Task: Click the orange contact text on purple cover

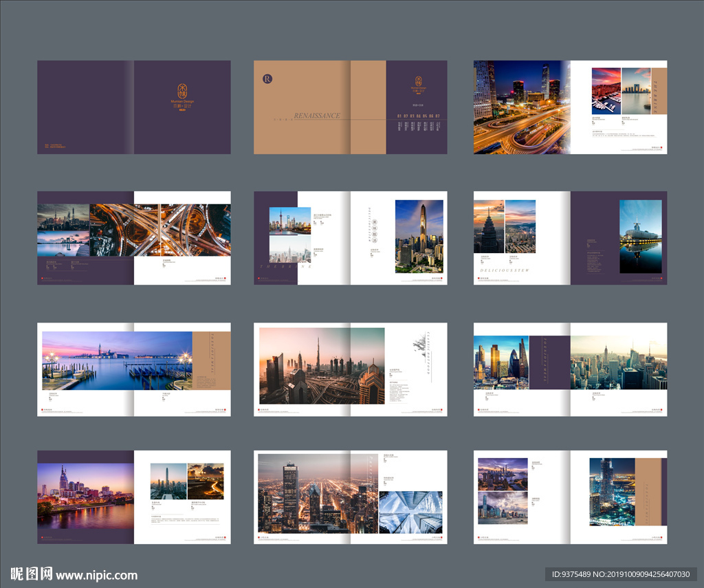Action: click(55, 146)
